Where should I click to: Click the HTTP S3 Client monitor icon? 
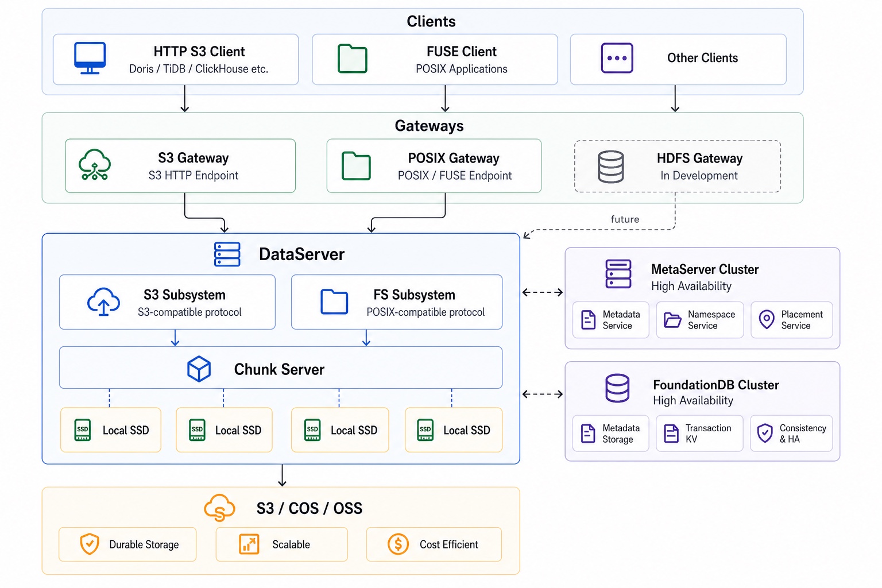[x=90, y=58]
